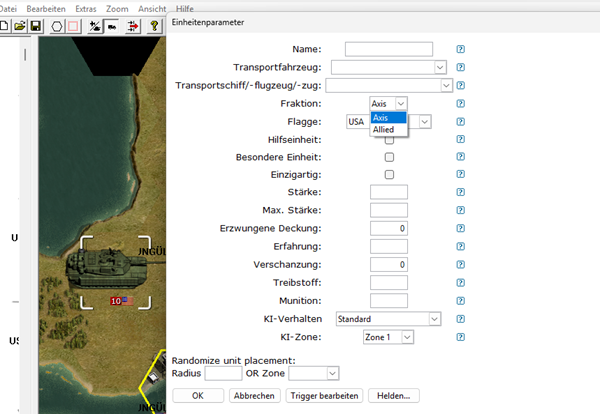Confirm with the OK button
Image resolution: width=600 pixels, height=414 pixels.
point(198,396)
